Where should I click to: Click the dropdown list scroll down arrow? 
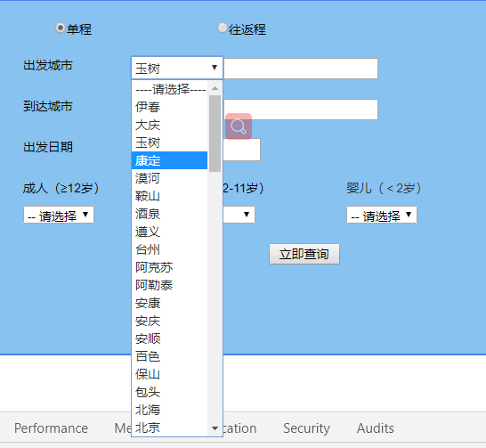215,428
